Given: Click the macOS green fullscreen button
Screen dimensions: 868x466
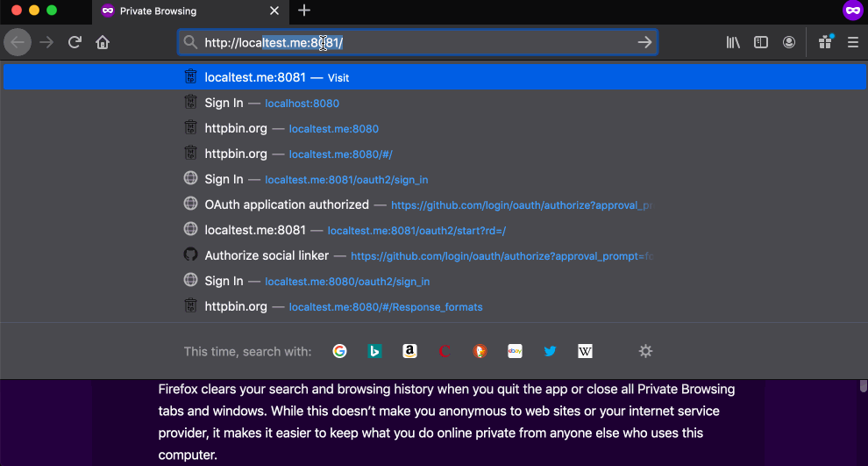Looking at the screenshot, I should (x=52, y=10).
